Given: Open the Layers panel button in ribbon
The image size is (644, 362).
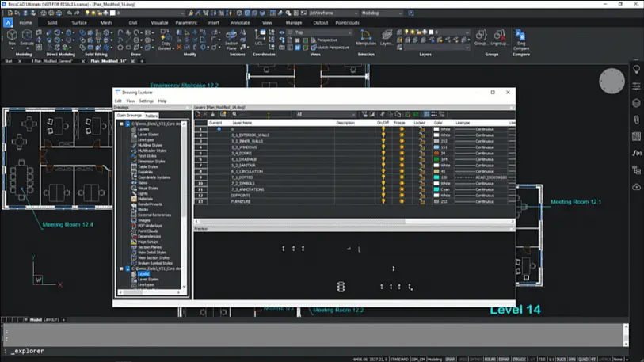Looking at the screenshot, I should (386, 37).
